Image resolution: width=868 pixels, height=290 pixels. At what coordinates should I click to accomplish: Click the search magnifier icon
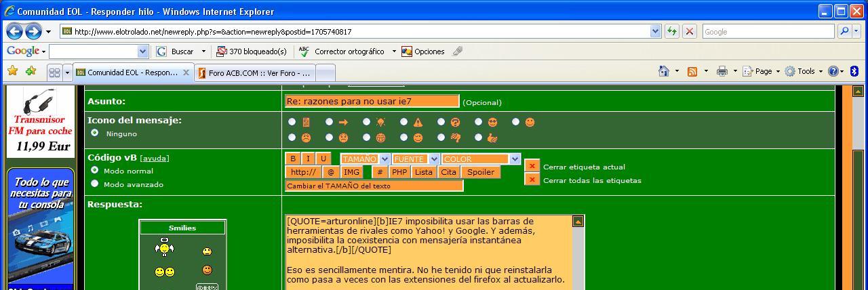(x=844, y=31)
